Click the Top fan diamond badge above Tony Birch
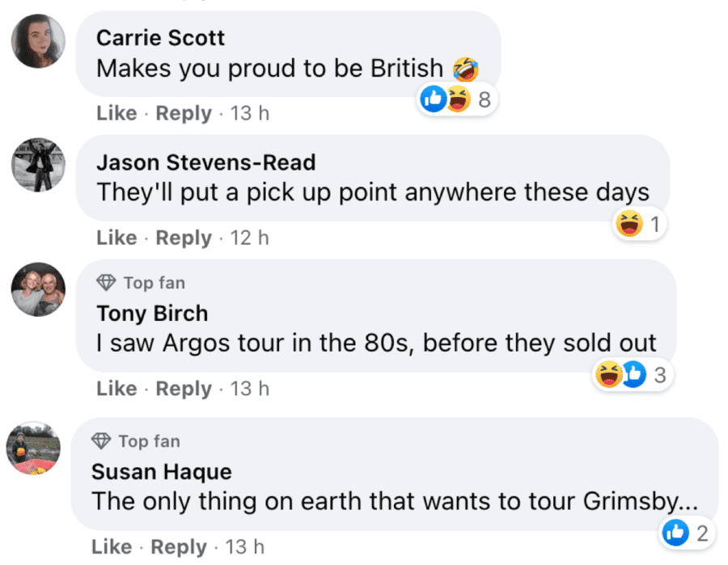Screen dimensions: 728x565 coord(106,283)
